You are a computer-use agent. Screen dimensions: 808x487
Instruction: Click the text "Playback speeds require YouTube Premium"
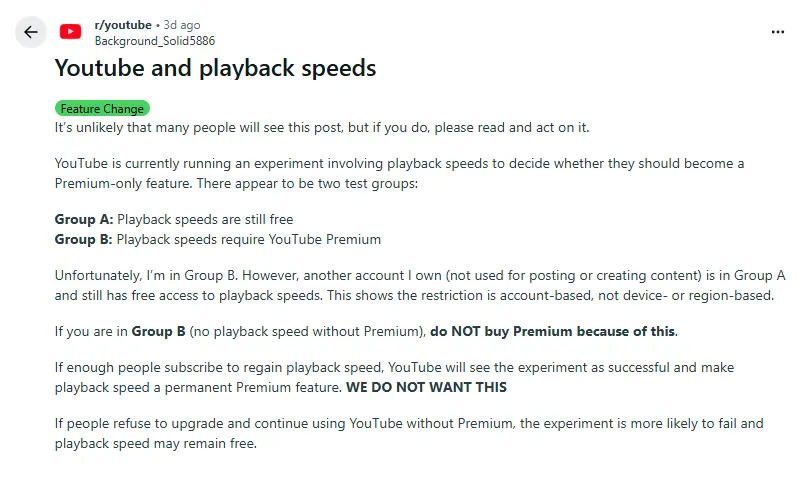(x=249, y=239)
